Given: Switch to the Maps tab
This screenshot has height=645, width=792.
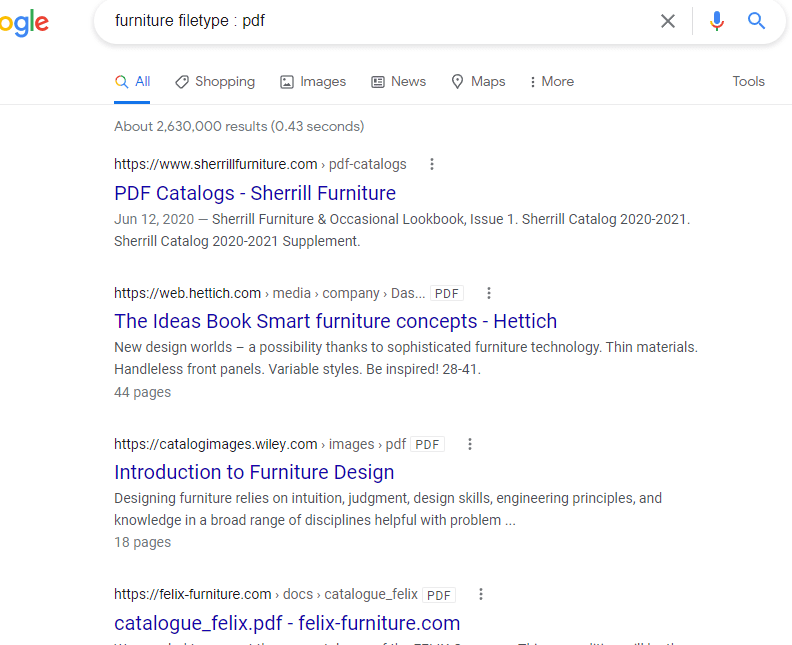Looking at the screenshot, I should (478, 82).
